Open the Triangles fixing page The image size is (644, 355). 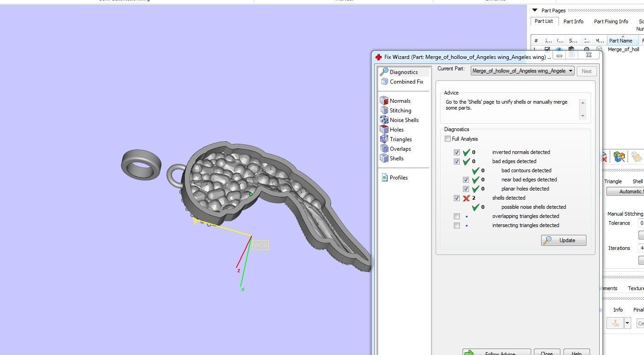[396, 139]
